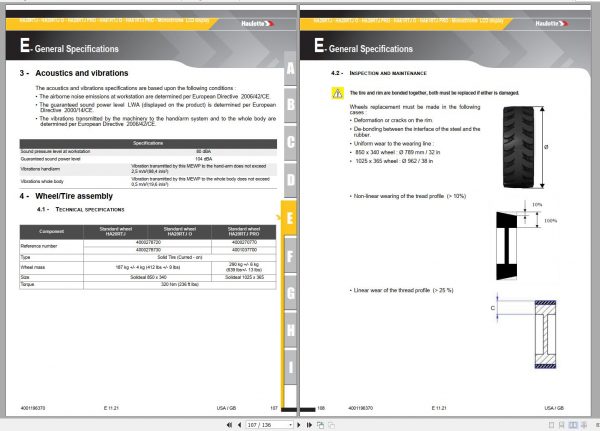Go to the next page
600x431 pixels.
[x=299, y=425]
